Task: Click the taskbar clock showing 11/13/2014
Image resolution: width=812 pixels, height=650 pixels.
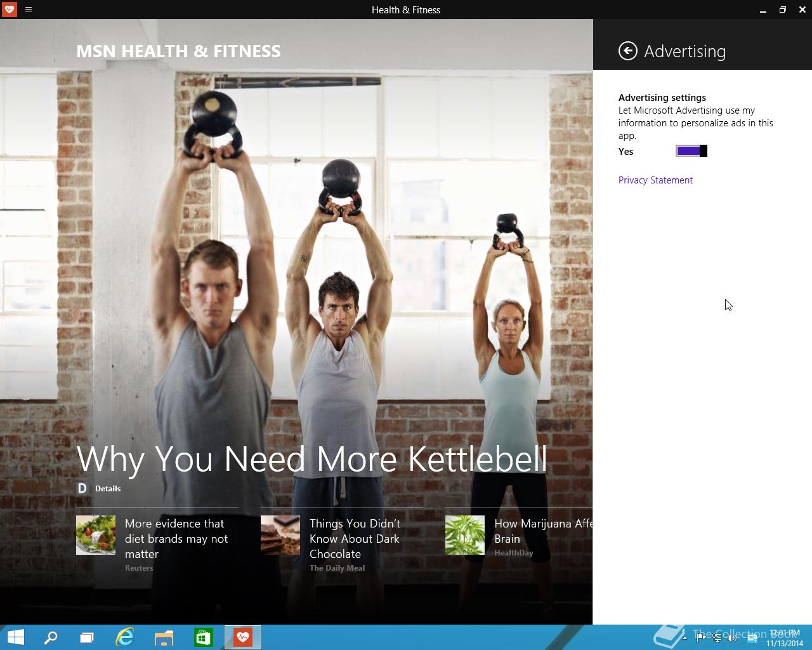Action: [785, 638]
